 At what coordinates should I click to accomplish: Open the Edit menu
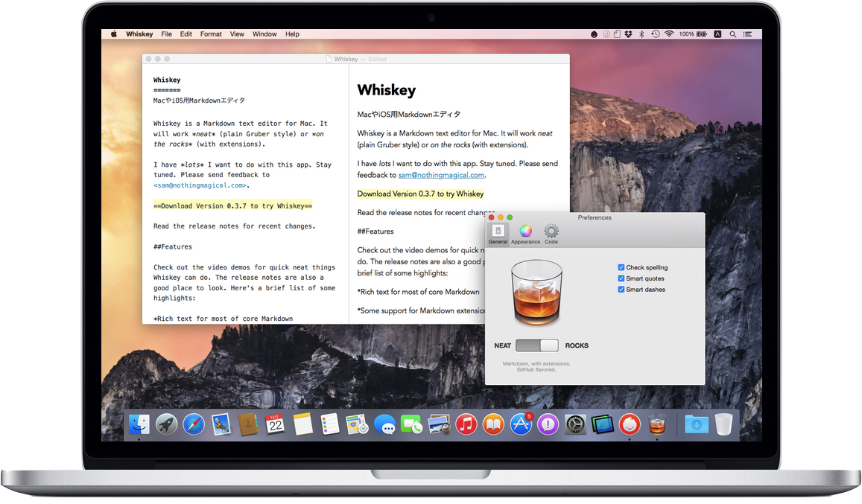click(186, 34)
